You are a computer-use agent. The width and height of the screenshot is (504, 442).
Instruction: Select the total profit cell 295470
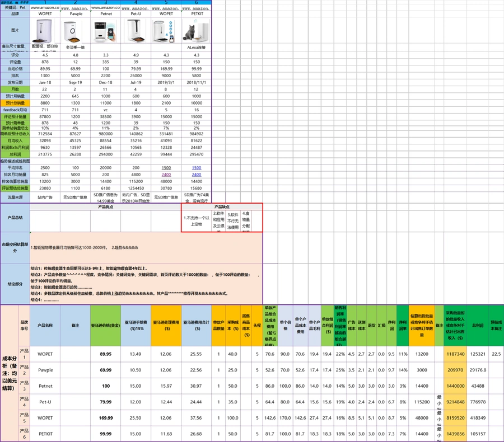(x=197, y=154)
